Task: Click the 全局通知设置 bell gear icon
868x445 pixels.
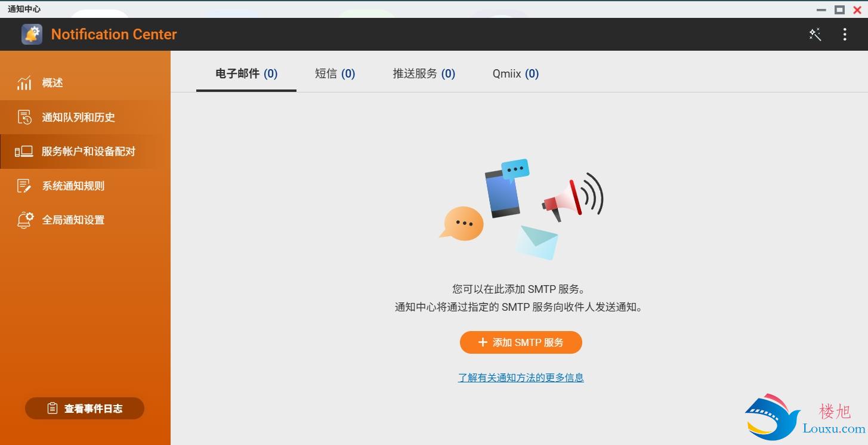Action: click(x=24, y=220)
